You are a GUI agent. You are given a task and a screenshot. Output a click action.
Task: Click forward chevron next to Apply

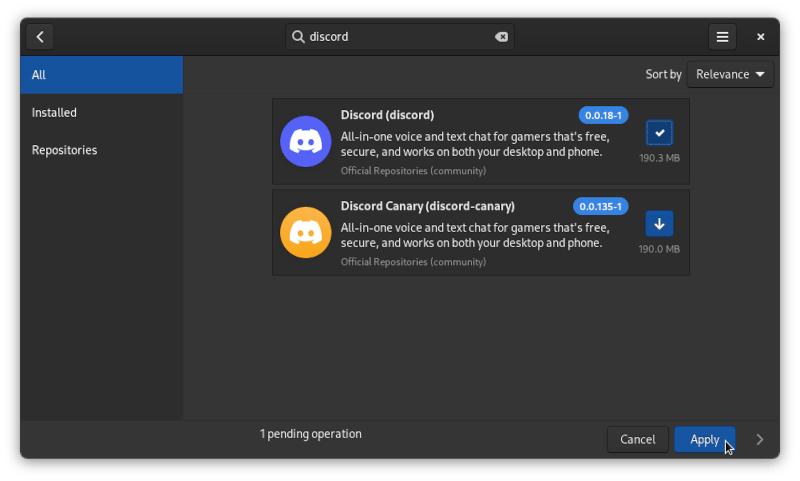[x=760, y=439]
